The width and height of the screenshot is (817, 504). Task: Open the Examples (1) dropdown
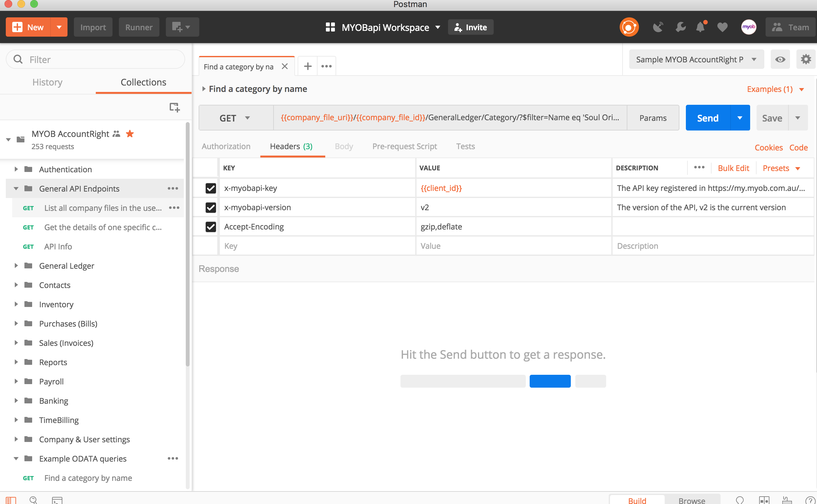point(775,89)
